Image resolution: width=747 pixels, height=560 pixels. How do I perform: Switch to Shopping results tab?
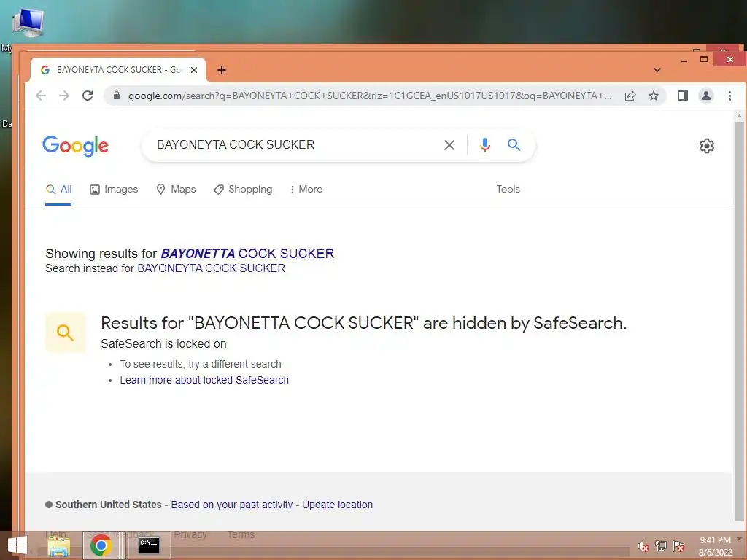(243, 190)
